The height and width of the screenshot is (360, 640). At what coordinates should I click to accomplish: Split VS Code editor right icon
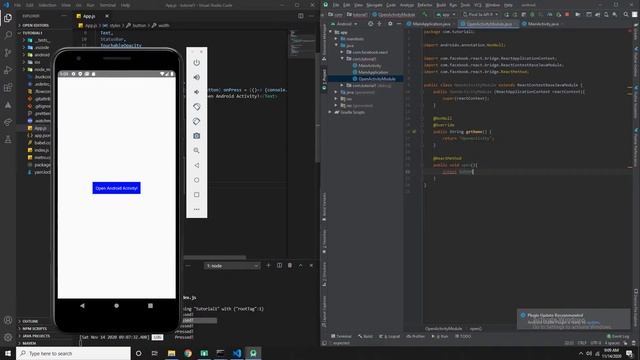coord(301,16)
